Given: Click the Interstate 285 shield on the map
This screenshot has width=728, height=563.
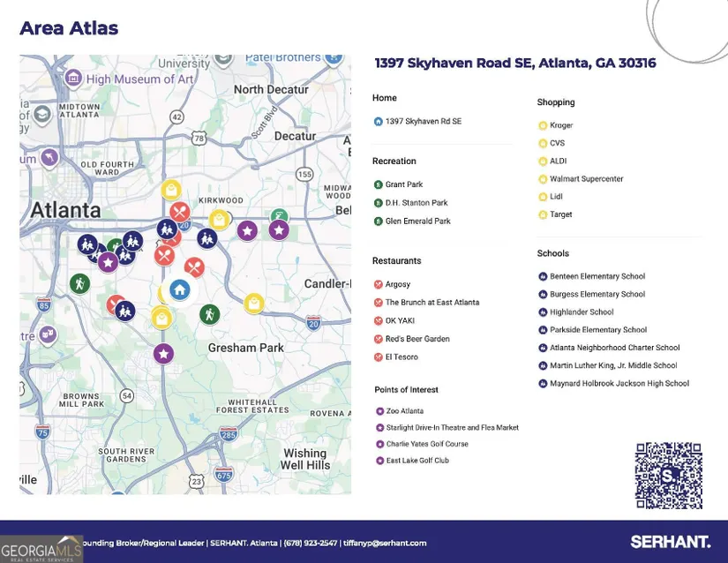Looking at the screenshot, I should (x=229, y=434).
